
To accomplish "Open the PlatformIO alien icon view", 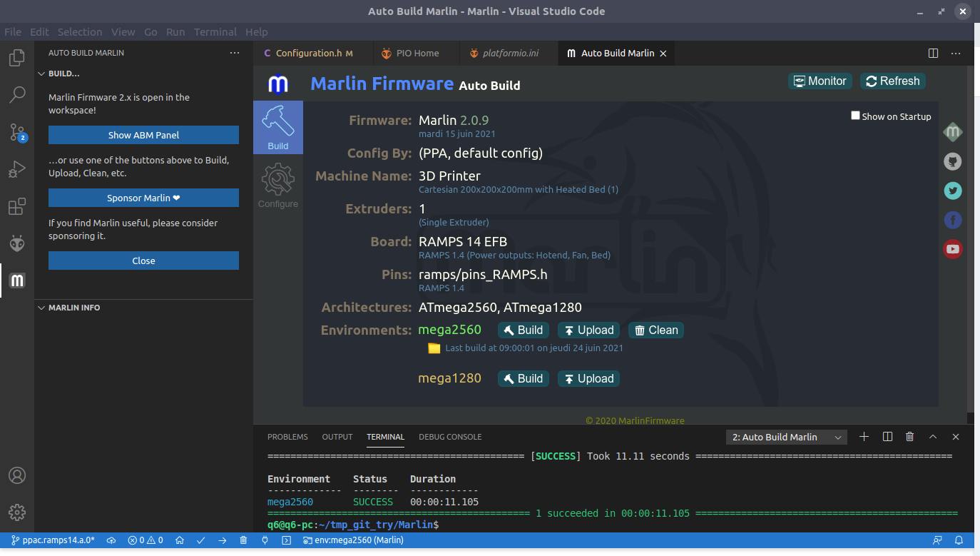I will point(17,243).
